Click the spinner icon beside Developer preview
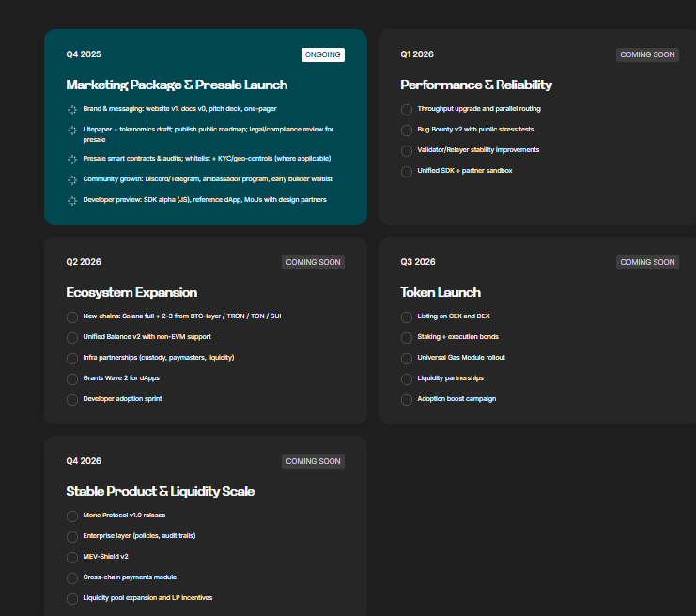The height and width of the screenshot is (616, 696). tap(72, 201)
